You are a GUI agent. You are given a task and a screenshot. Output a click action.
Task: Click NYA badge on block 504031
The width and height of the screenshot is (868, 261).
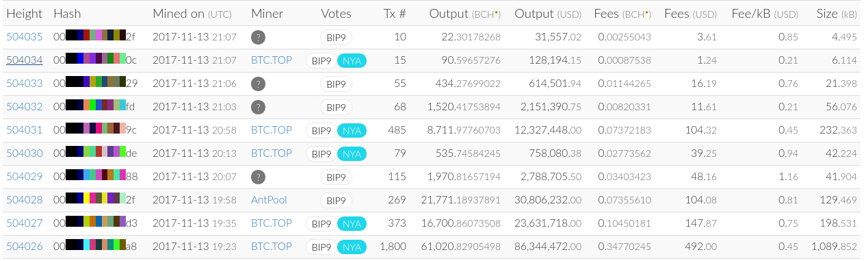pyautogui.click(x=352, y=130)
